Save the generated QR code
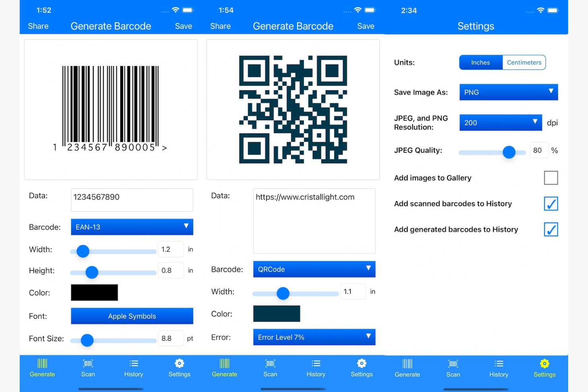 [365, 26]
